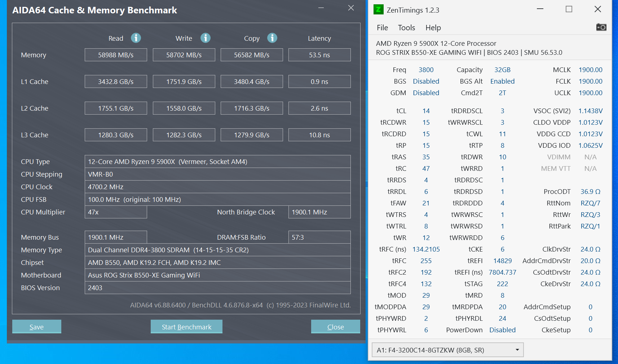Screen dimensions: 618x364
Task: Click Start Benchmark in AIDA64
Action: click(186, 327)
